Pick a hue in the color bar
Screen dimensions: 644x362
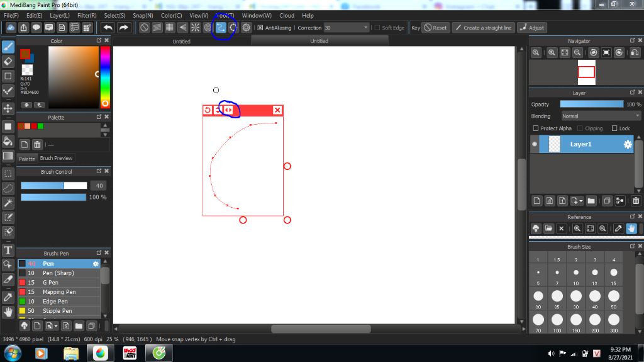point(105,77)
